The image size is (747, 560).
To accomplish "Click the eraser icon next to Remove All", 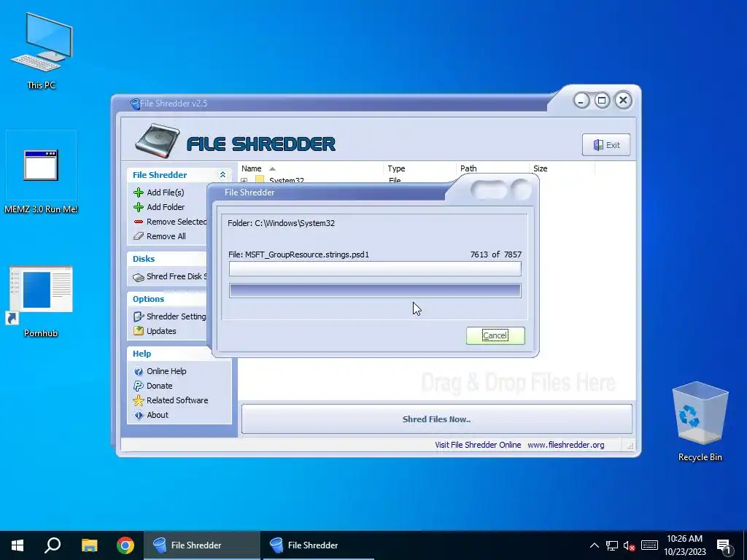I will [139, 236].
